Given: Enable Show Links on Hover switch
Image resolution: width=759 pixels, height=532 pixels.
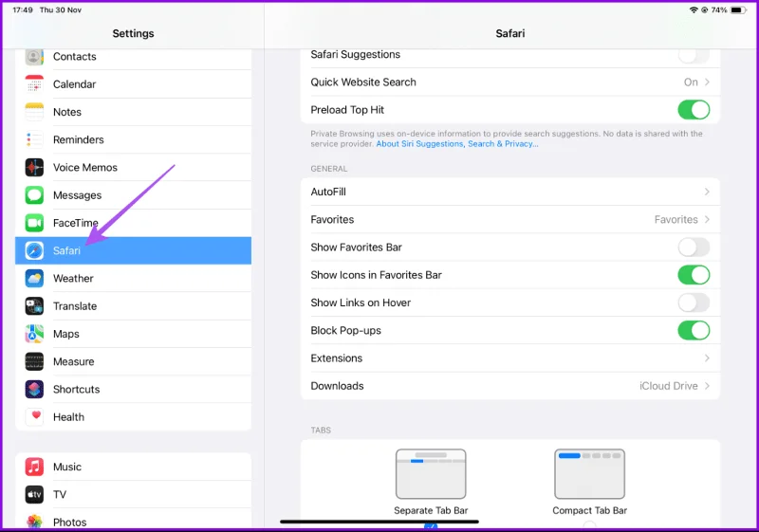Looking at the screenshot, I should (x=694, y=303).
